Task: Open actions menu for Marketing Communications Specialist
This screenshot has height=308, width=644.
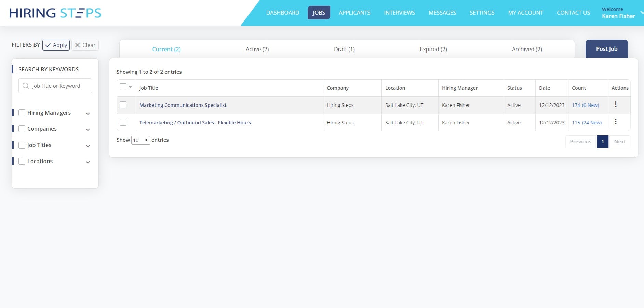Action: click(x=616, y=104)
